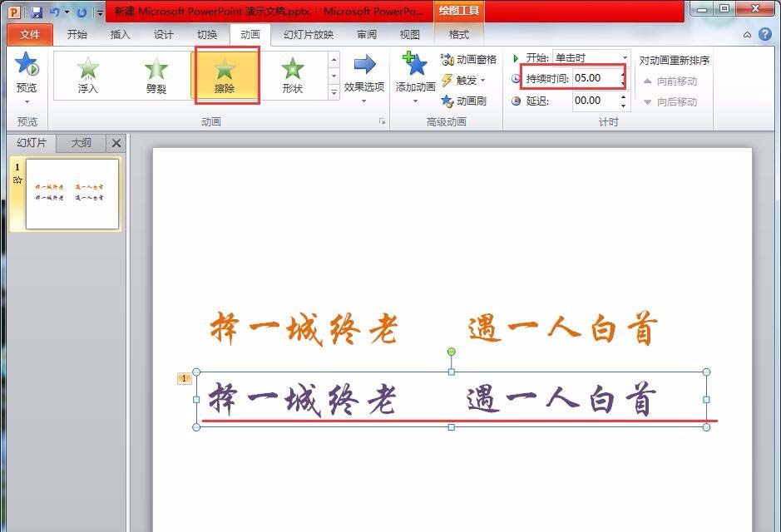Image resolution: width=781 pixels, height=532 pixels.
Task: Open the Format (格式) drawing tools tab
Action: tap(459, 34)
